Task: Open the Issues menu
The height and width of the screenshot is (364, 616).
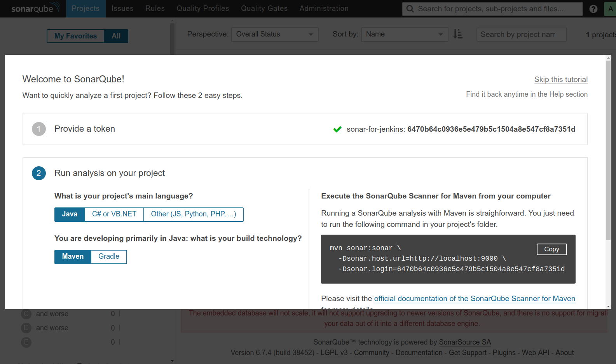Action: pos(122,9)
